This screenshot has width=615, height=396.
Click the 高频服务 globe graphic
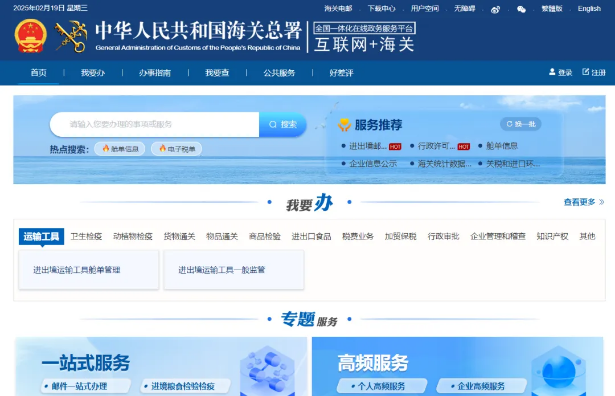coord(559,372)
